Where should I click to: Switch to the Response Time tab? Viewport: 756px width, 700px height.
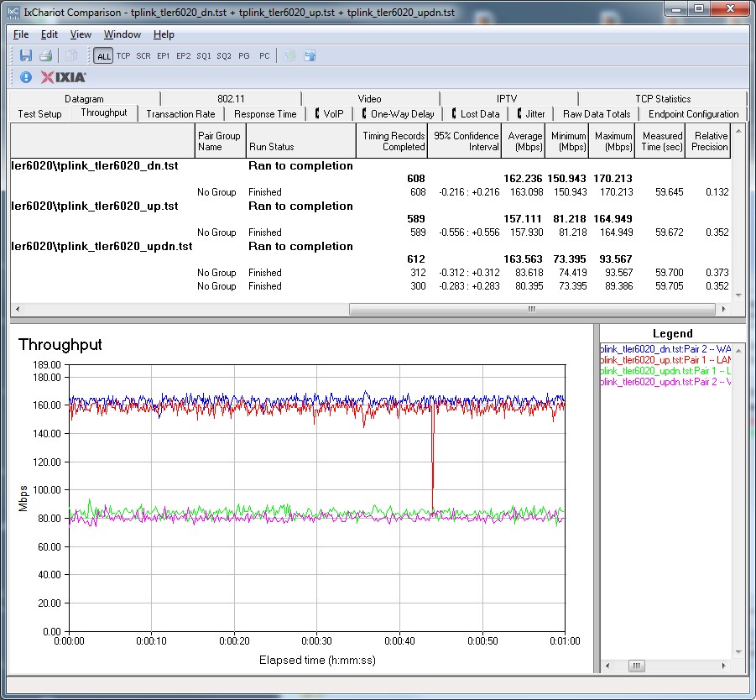[x=265, y=114]
